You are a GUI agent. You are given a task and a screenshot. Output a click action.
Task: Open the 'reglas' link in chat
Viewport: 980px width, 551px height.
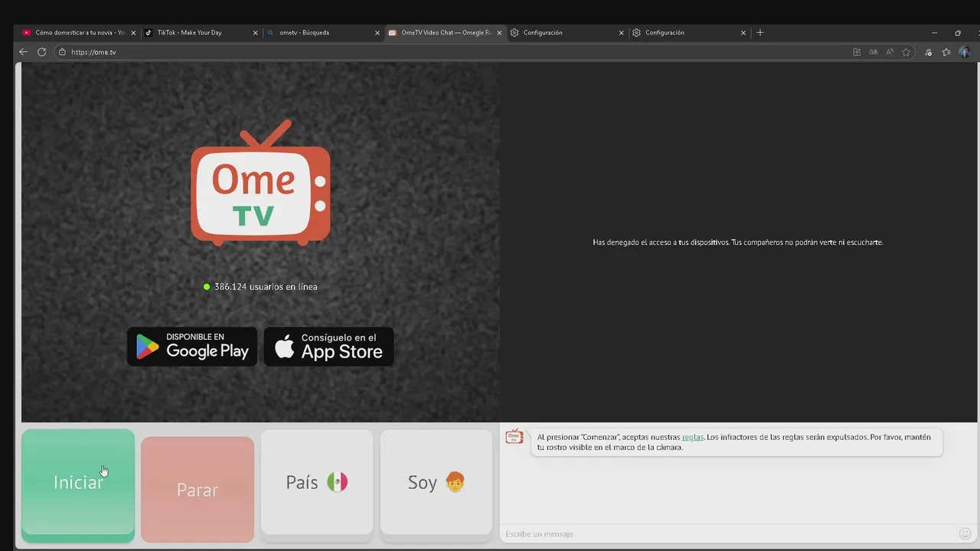(693, 437)
